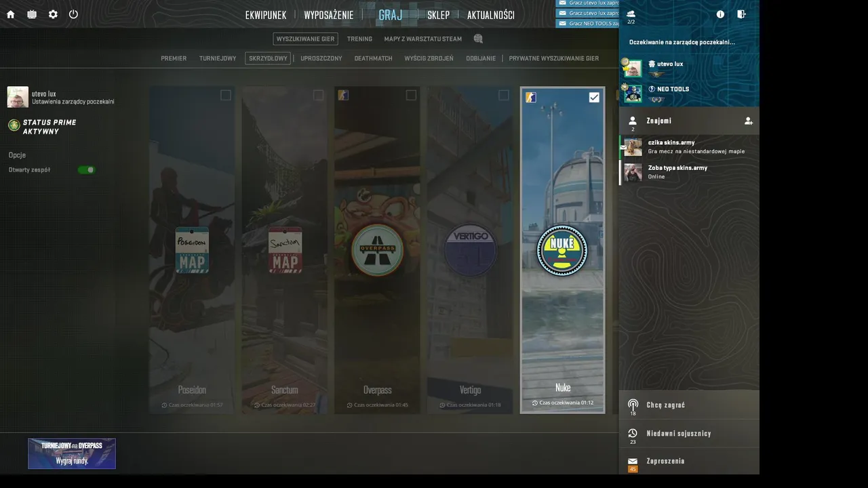Image resolution: width=868 pixels, height=488 pixels.
Task: Open Niedawni sojusznicy list
Action: [x=689, y=433]
